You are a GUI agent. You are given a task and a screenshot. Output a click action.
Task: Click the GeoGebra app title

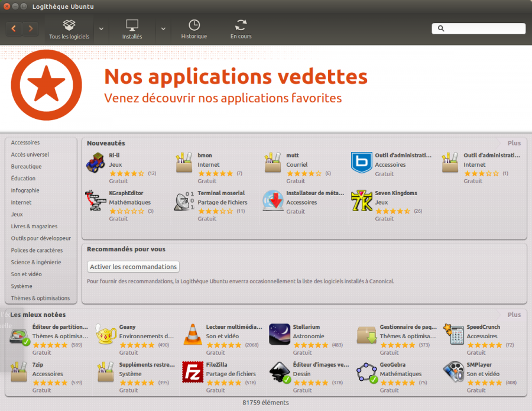click(x=392, y=364)
